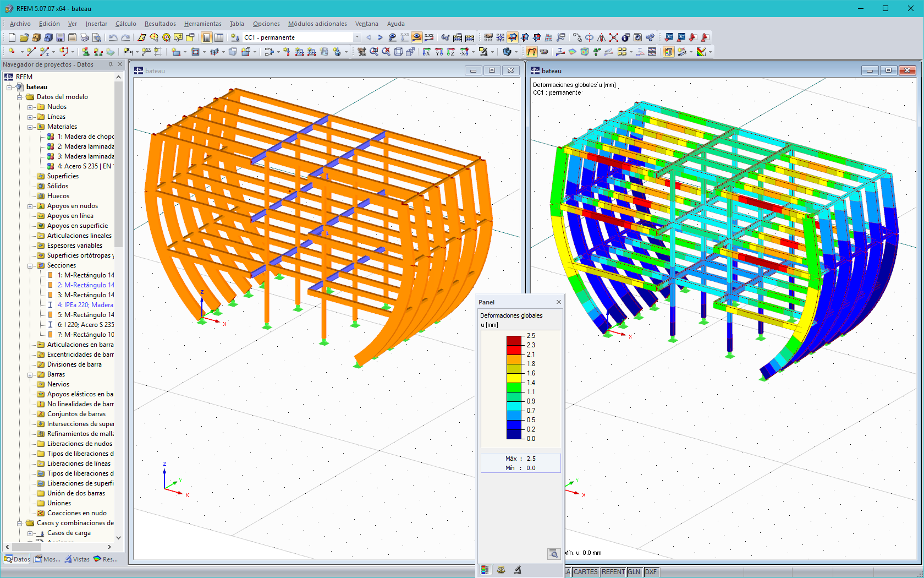
Task: Collapse the Secciones tree node
Action: click(30, 265)
